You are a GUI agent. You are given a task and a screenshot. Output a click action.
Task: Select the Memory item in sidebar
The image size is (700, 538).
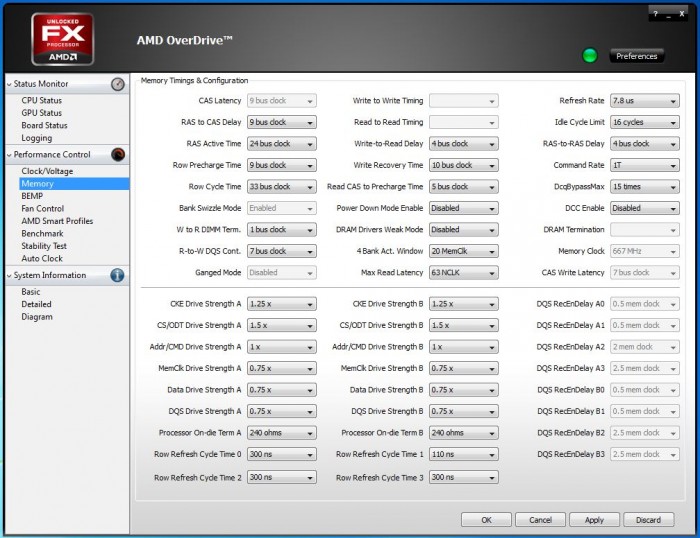click(x=74, y=184)
